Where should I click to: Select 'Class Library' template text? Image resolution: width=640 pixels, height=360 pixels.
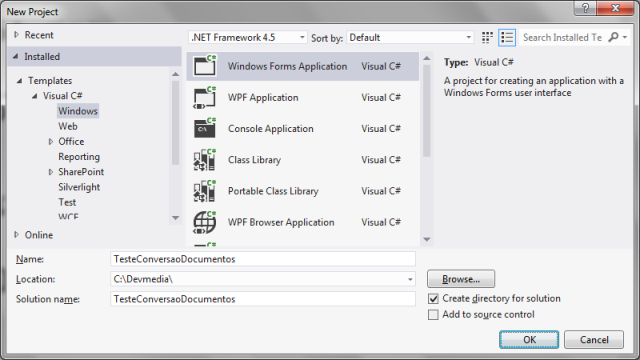[x=254, y=160]
